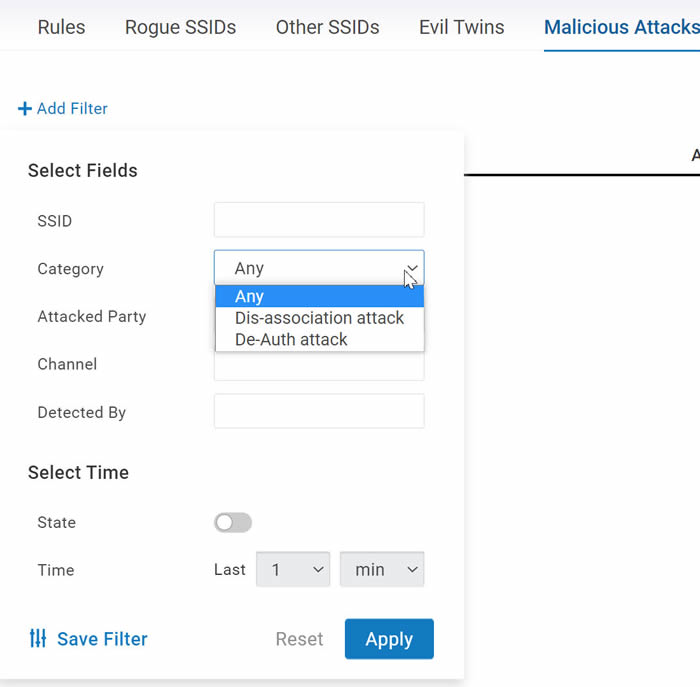Click the Save Filter link

click(102, 639)
